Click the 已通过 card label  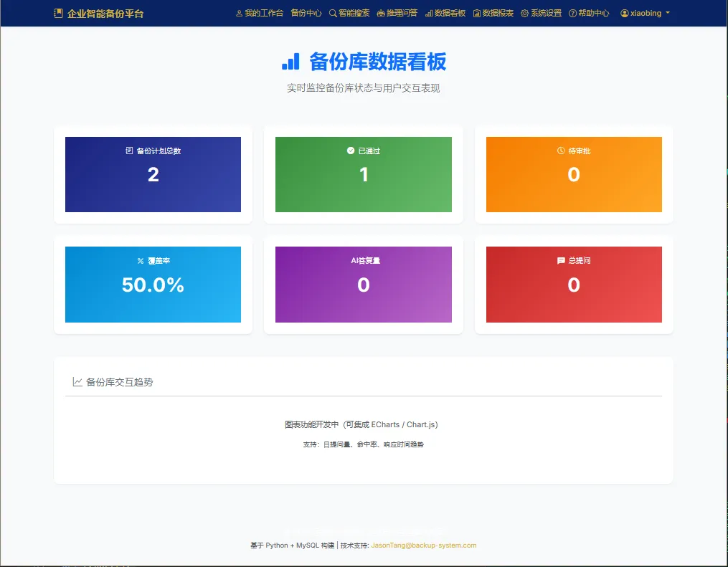click(369, 151)
